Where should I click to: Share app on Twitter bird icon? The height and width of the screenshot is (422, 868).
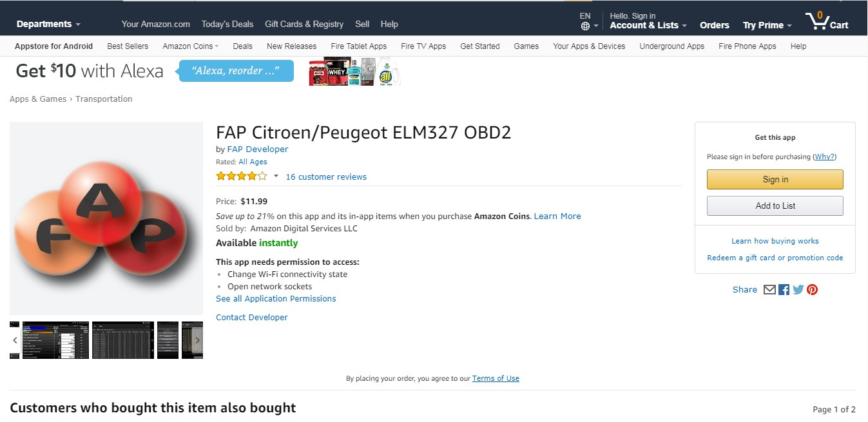coord(798,290)
